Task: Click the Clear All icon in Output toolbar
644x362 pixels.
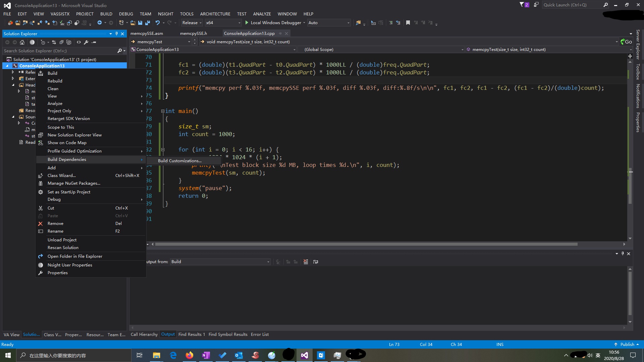Action: [x=306, y=262]
